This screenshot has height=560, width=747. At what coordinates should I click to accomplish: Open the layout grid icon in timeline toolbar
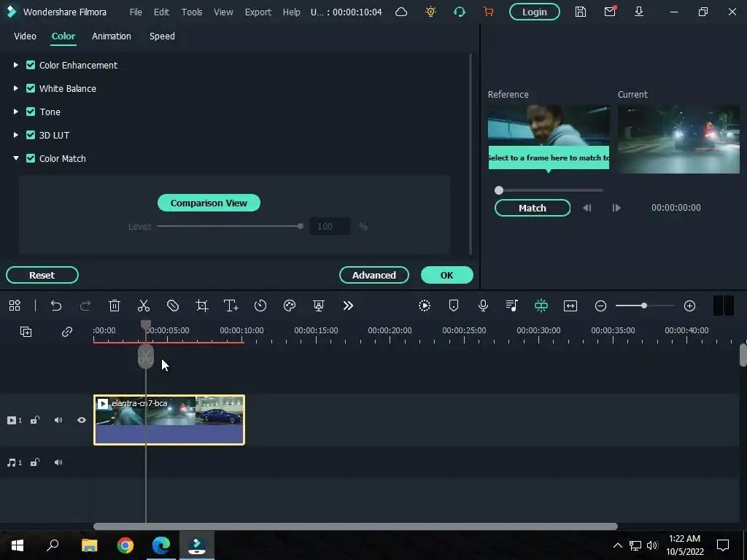pos(15,306)
